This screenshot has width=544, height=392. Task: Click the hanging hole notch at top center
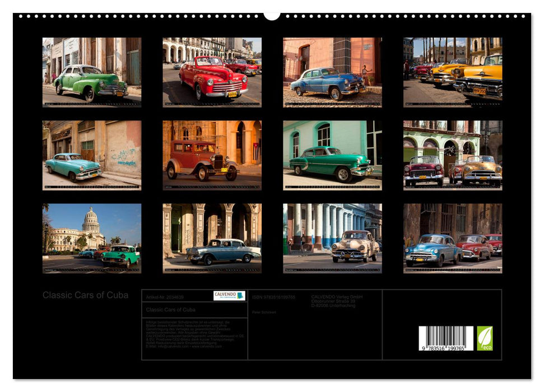(x=272, y=15)
